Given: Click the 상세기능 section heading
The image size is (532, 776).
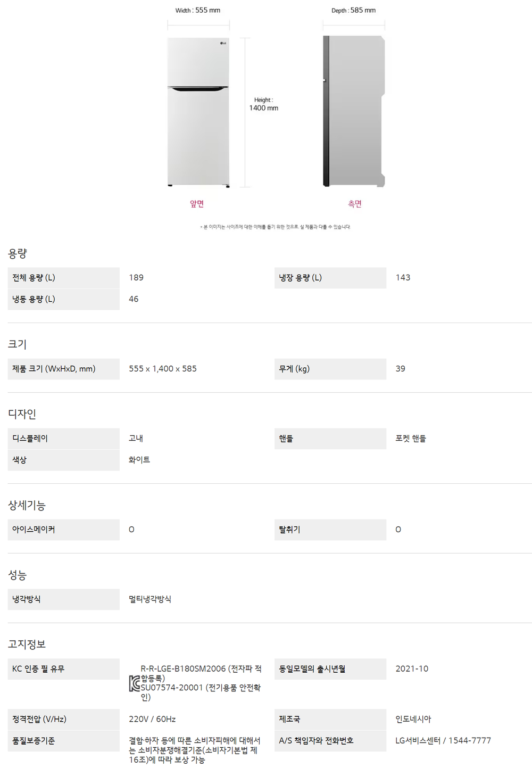Looking at the screenshot, I should [27, 505].
